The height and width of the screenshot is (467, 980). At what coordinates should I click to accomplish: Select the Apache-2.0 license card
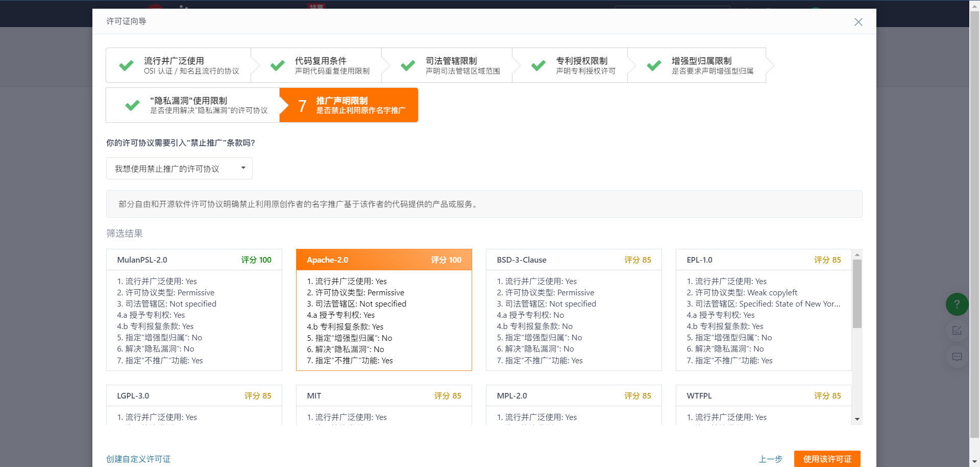pos(384,310)
